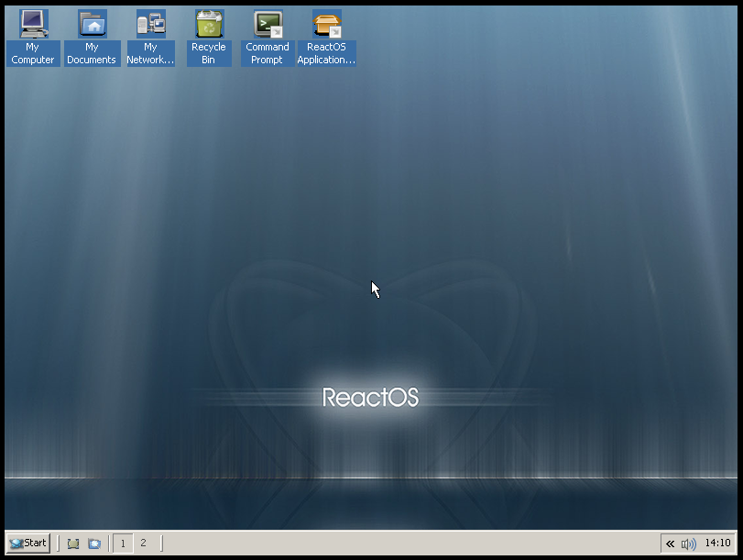Click the second quick launch icon on taskbar
Viewport: 743px width, 560px height.
(94, 544)
